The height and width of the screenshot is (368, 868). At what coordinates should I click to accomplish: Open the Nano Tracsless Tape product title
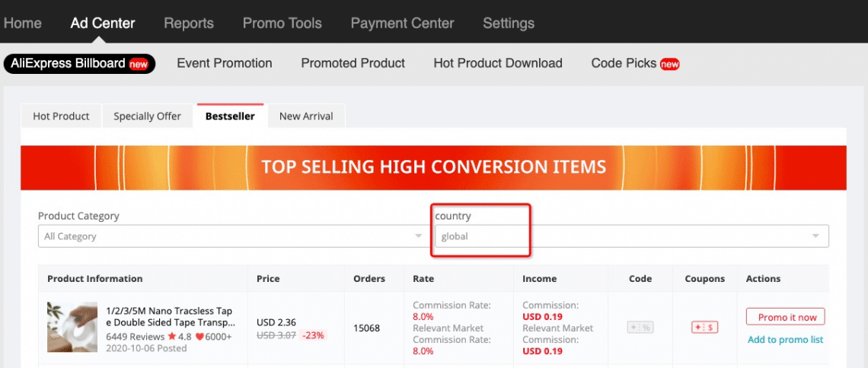(170, 316)
